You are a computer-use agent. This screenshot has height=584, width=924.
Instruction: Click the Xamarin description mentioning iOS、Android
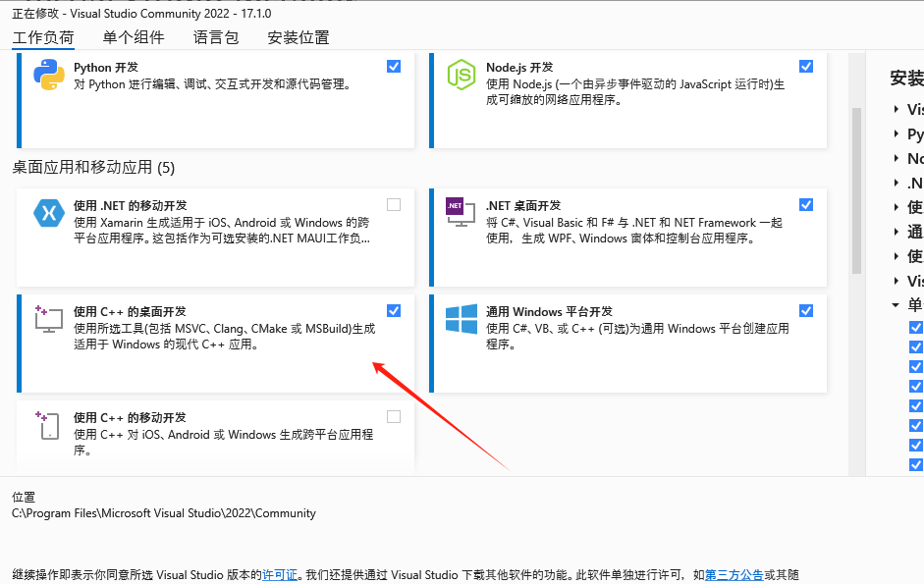[222, 231]
